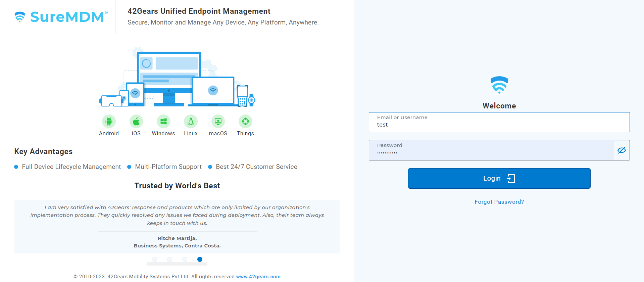Click the Windows platform icon
644x282 pixels.
click(163, 122)
